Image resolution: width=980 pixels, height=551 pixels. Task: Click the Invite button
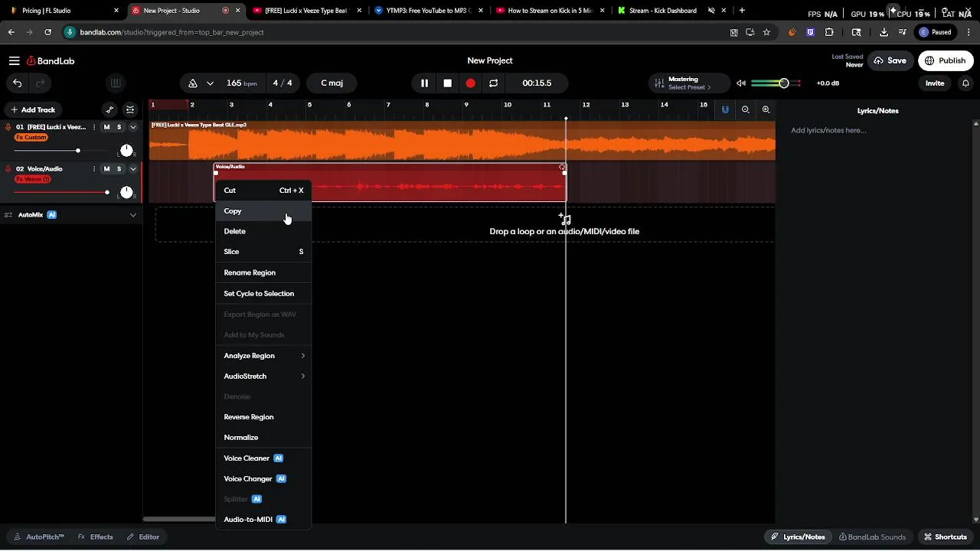935,83
